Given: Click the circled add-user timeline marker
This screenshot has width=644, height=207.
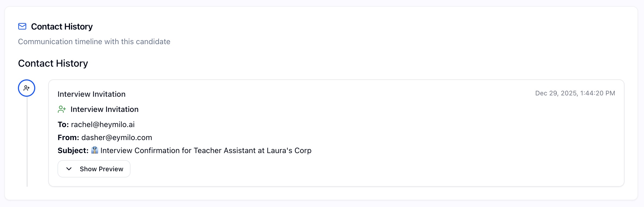Looking at the screenshot, I should 27,88.
